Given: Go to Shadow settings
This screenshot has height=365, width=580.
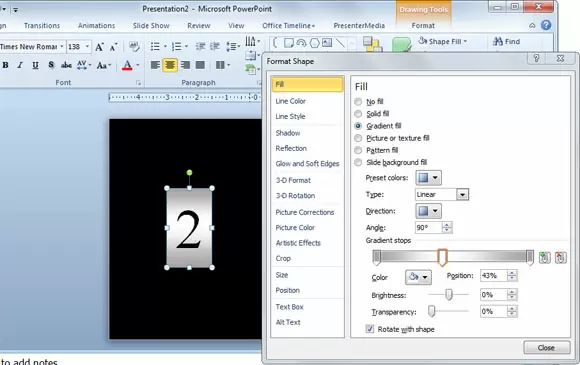Looking at the screenshot, I should (x=288, y=133).
